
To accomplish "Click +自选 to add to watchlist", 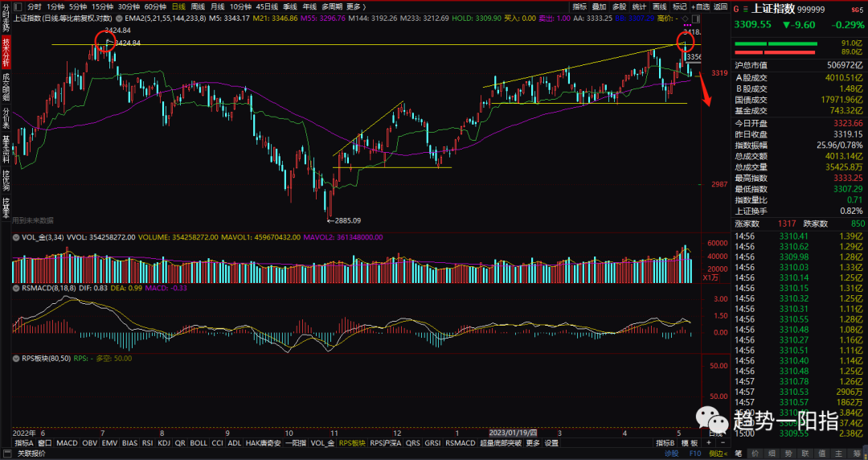I will pos(700,6).
